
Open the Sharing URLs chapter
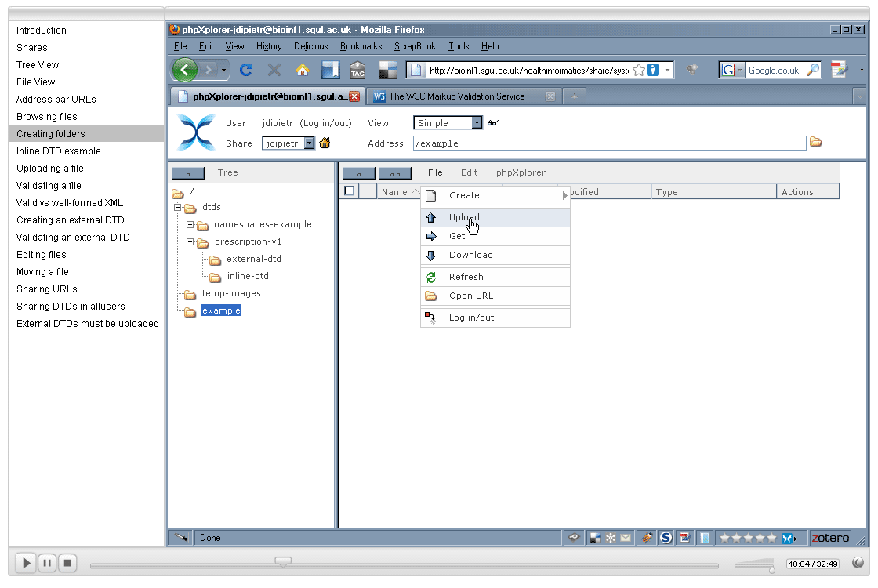47,289
